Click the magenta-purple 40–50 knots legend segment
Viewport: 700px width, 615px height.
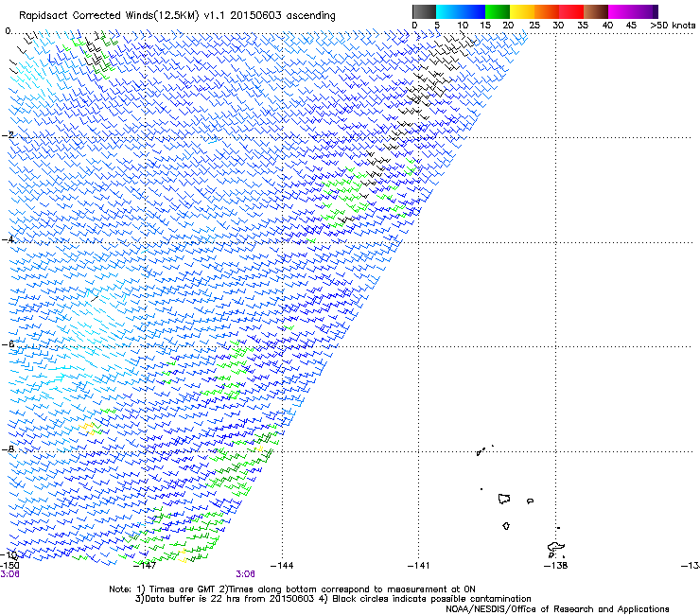coord(633,11)
